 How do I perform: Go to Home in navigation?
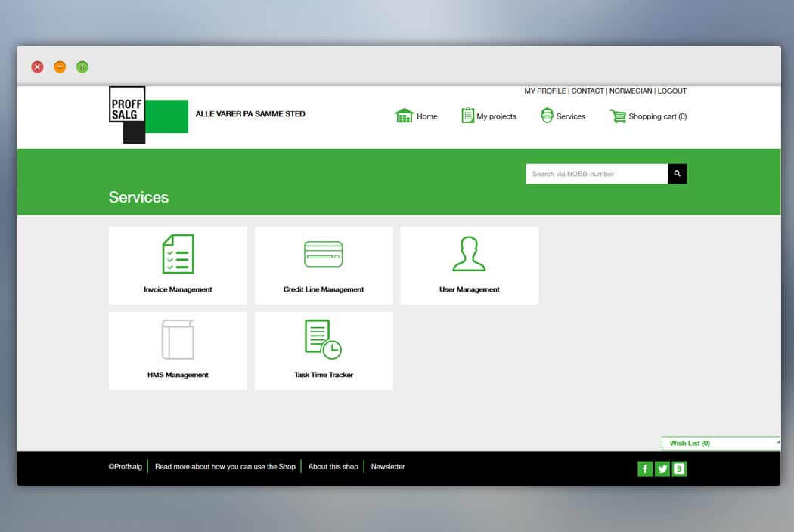coord(416,116)
